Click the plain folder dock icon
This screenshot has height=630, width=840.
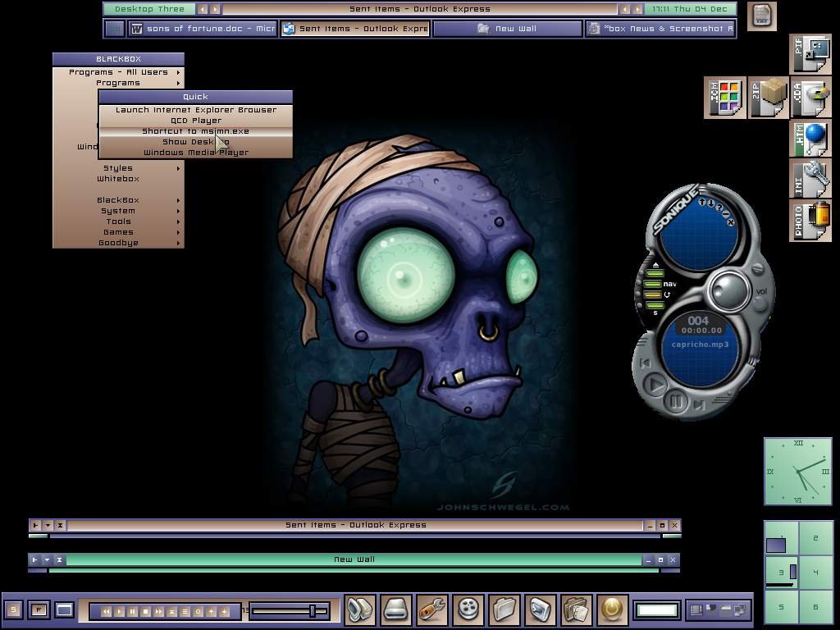504,609
